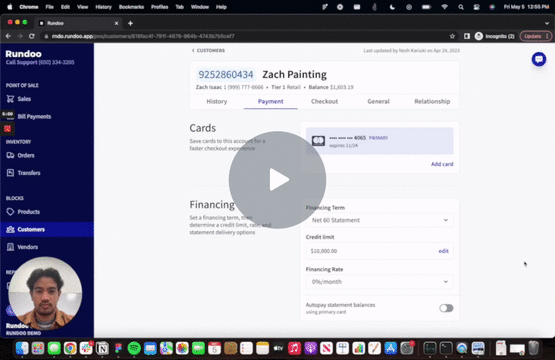Open the Financing Rate dropdown
This screenshot has width=555, height=360.
tap(379, 282)
